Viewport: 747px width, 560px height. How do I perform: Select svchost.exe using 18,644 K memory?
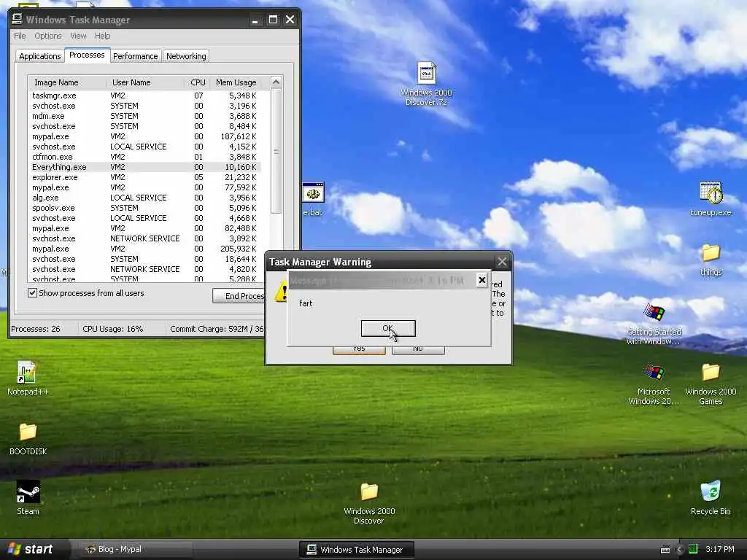tap(144, 259)
